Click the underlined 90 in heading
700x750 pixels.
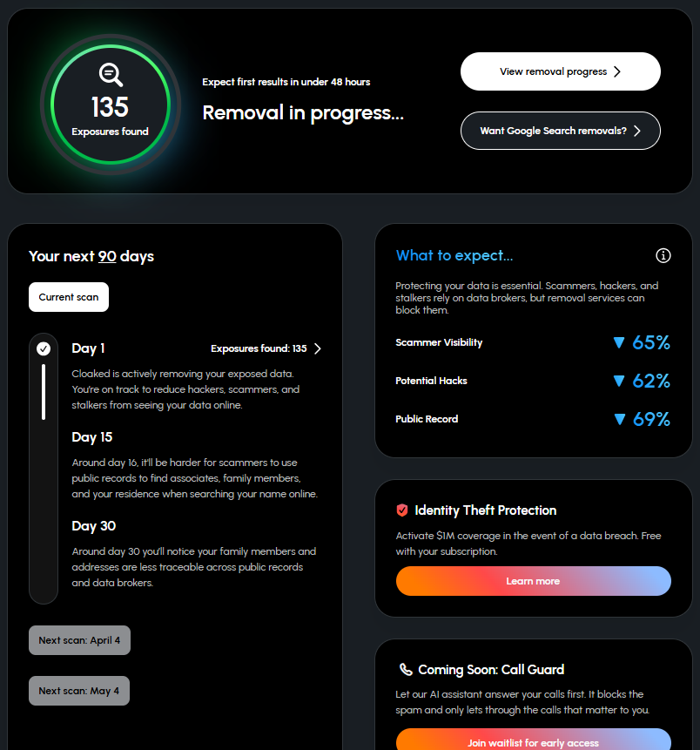(107, 256)
